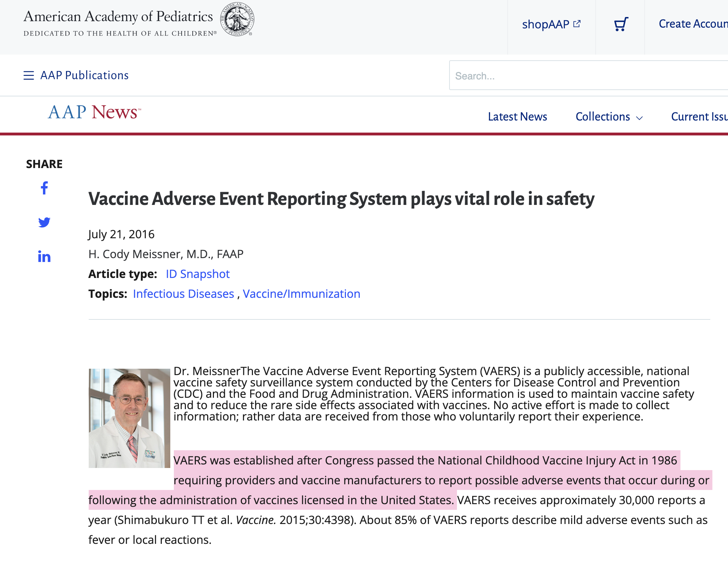728x563 pixels.
Task: Open the Current Issue menu item
Action: [699, 117]
